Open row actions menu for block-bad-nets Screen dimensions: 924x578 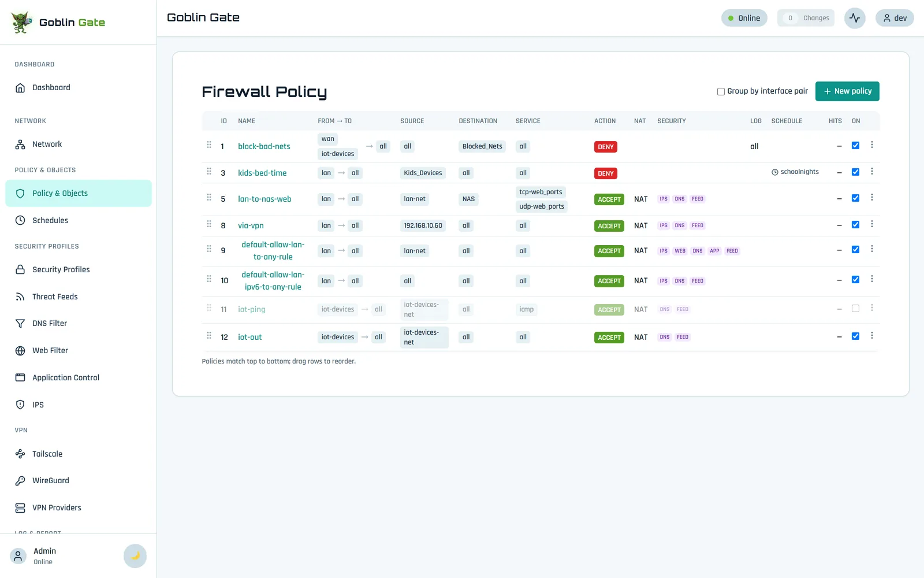(x=872, y=145)
